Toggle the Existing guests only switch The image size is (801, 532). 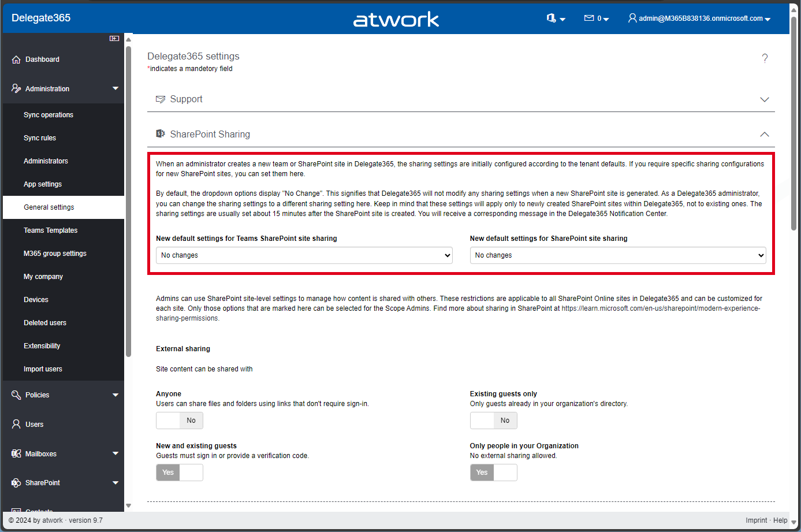pyautogui.click(x=493, y=421)
